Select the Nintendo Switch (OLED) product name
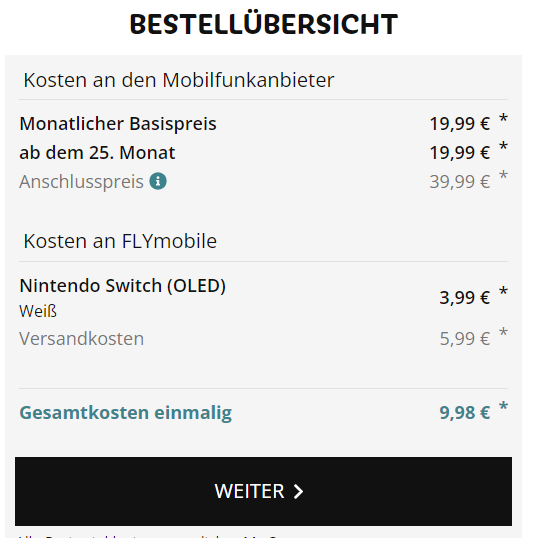The width and height of the screenshot is (533, 538). coord(123,285)
